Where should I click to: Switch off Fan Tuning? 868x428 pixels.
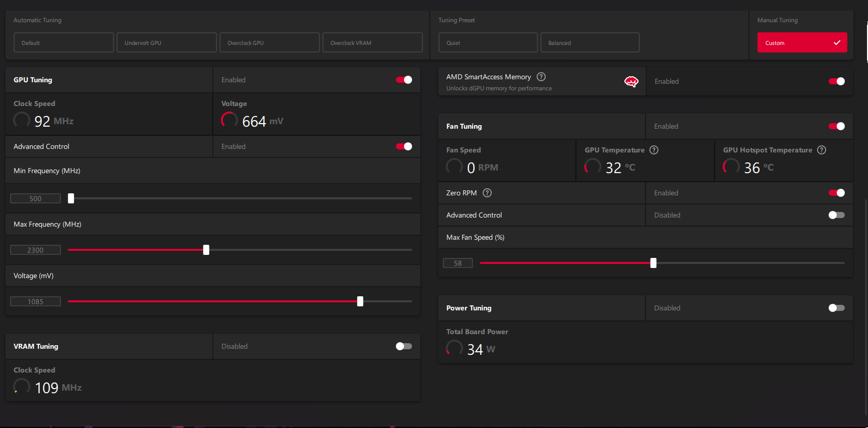coord(837,126)
